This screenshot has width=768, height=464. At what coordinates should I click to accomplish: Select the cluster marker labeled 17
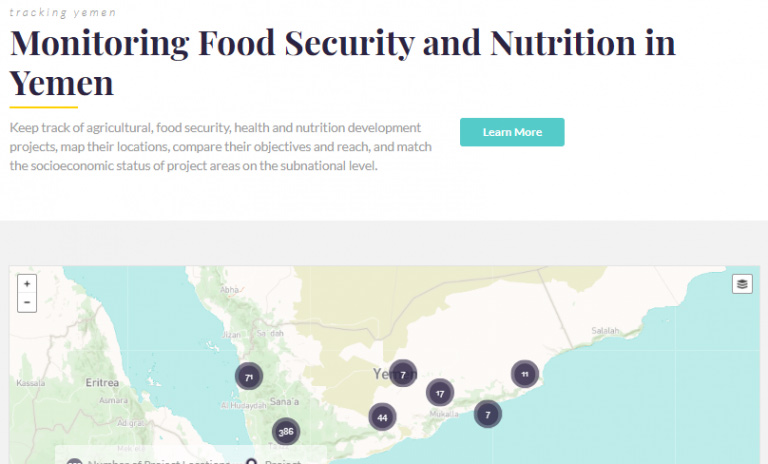pyautogui.click(x=440, y=392)
